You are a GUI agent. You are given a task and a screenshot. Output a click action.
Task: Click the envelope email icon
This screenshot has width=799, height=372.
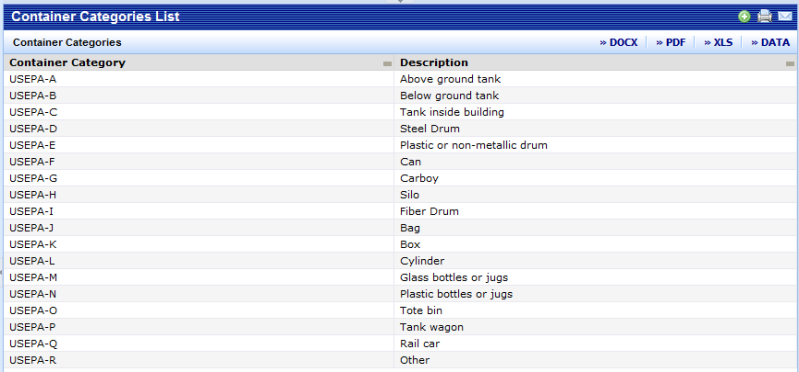click(784, 17)
